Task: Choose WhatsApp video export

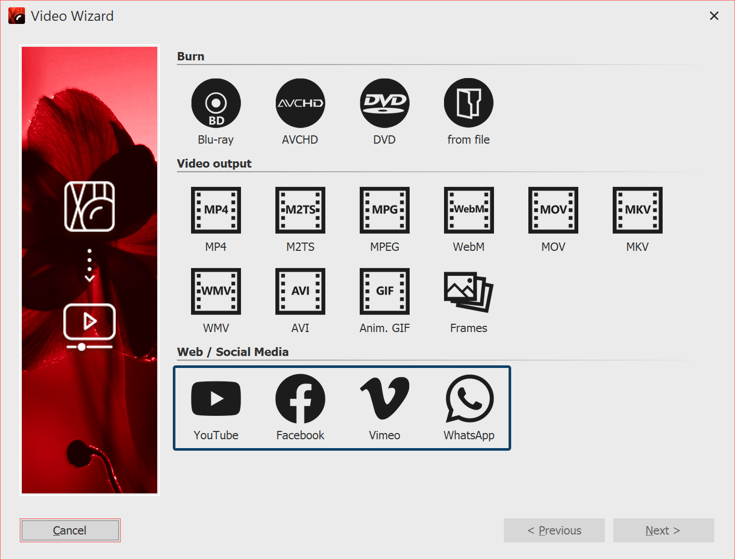Action: tap(469, 399)
